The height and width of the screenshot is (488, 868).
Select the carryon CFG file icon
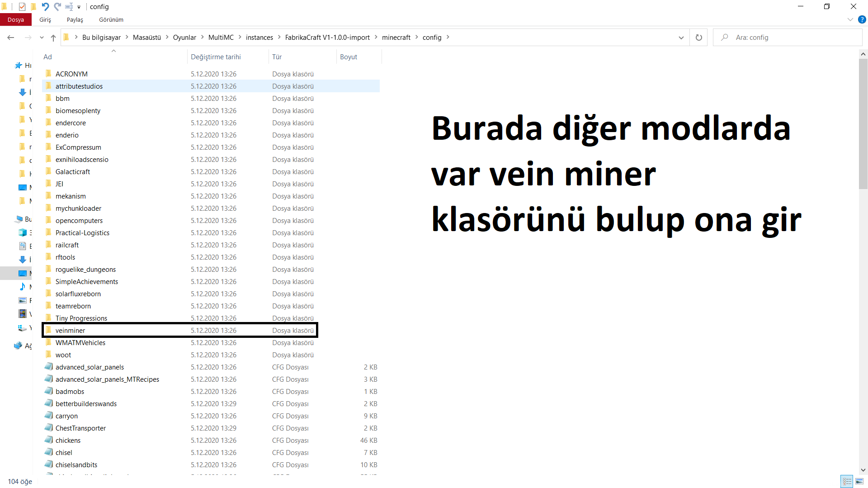click(x=48, y=416)
